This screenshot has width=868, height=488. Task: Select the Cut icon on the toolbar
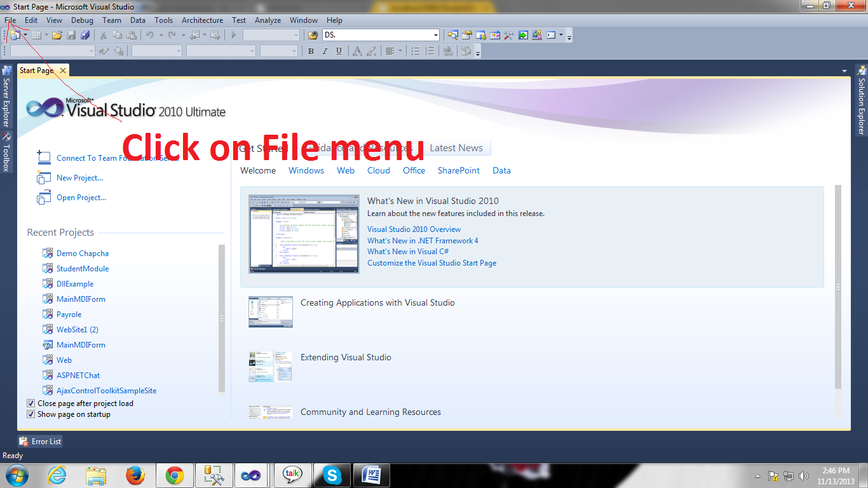click(x=103, y=35)
